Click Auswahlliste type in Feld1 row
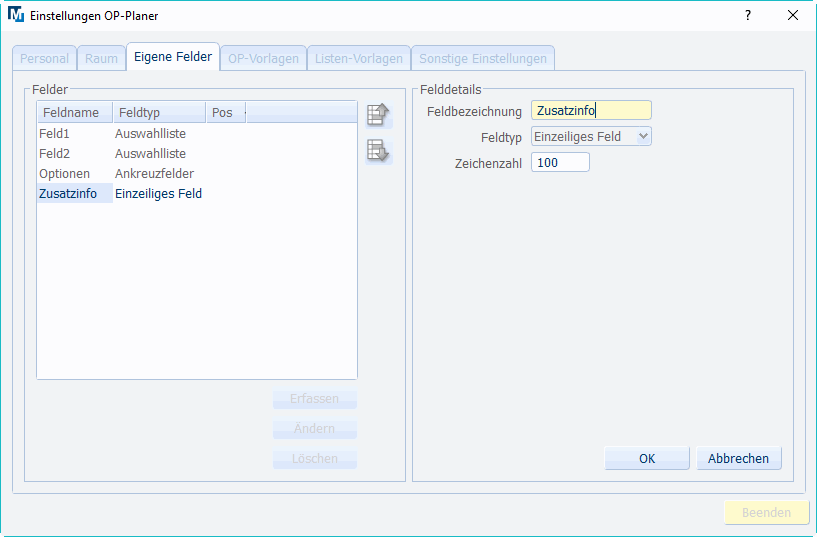The height and width of the screenshot is (537, 817). coord(150,134)
